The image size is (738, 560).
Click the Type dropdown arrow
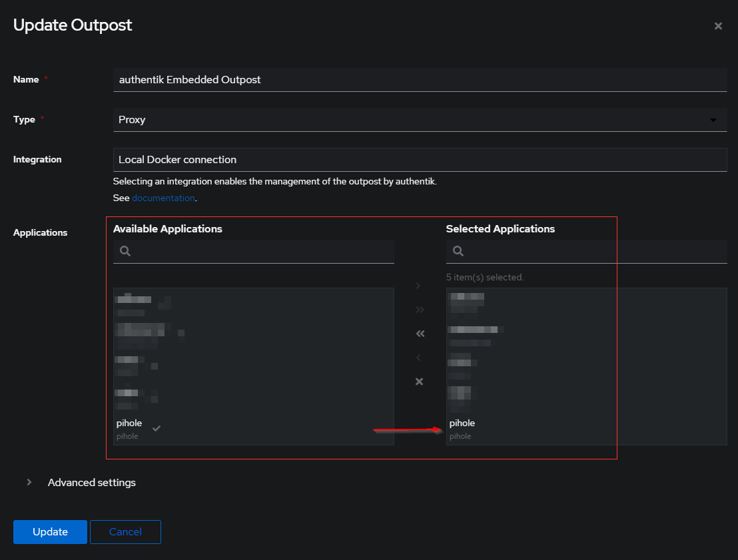click(x=713, y=120)
